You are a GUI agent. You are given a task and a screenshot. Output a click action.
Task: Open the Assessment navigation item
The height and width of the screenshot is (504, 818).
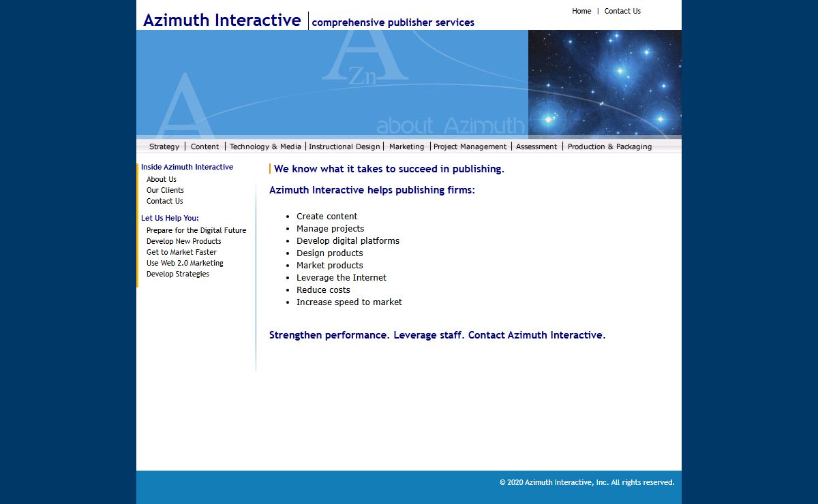[536, 146]
